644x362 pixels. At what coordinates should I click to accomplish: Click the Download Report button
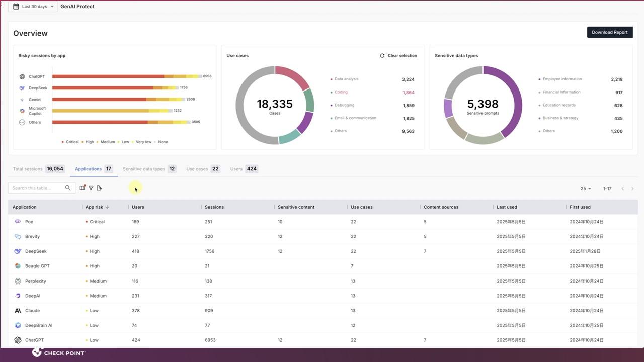tap(610, 32)
